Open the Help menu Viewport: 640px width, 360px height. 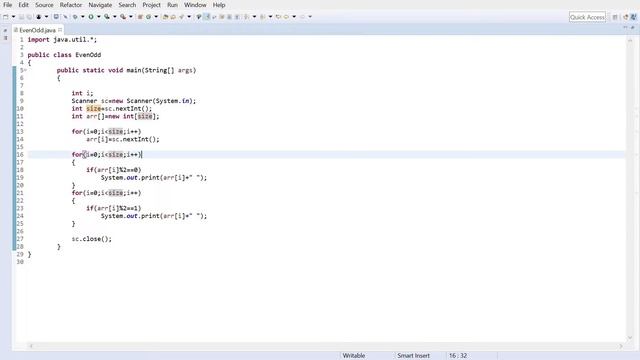[x=219, y=5]
